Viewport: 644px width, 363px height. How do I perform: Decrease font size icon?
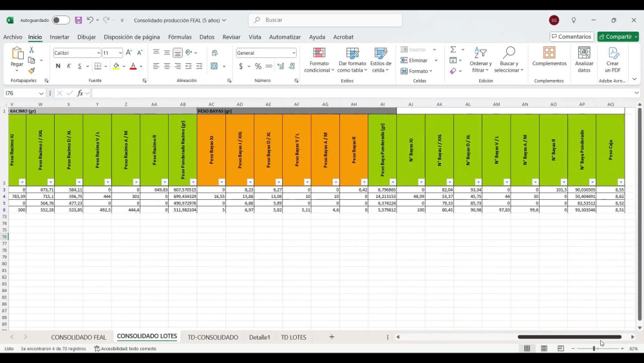click(140, 53)
